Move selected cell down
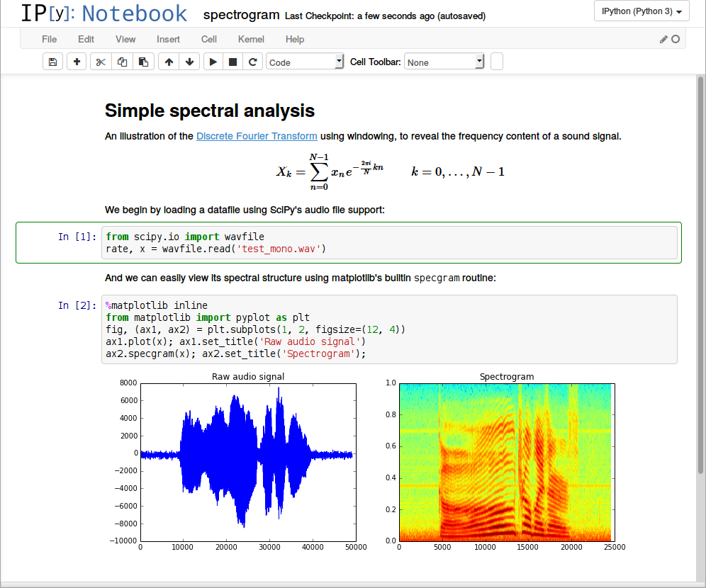Viewport: 706px width, 588px height. (x=189, y=62)
